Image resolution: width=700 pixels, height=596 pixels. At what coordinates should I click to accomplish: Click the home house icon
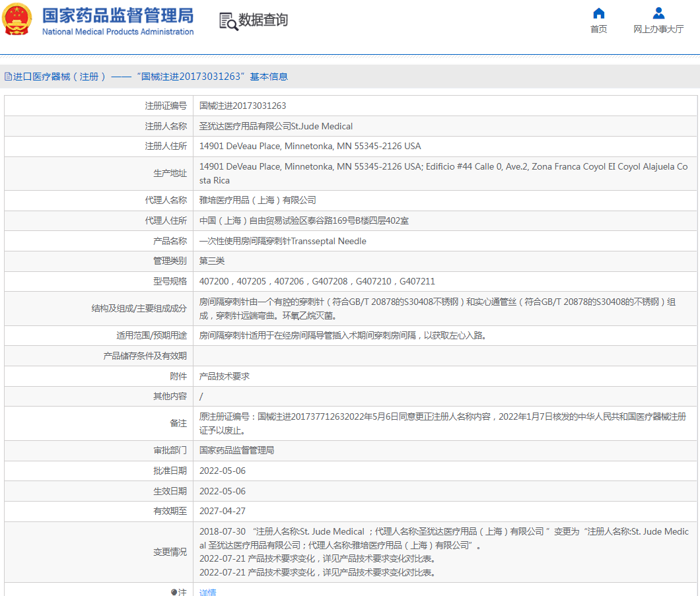pyautogui.click(x=598, y=13)
